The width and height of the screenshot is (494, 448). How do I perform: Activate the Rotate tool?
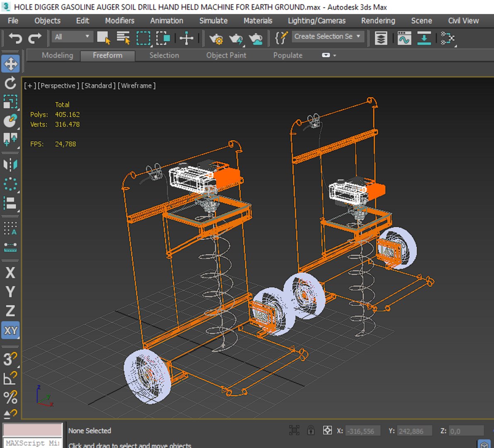click(10, 83)
